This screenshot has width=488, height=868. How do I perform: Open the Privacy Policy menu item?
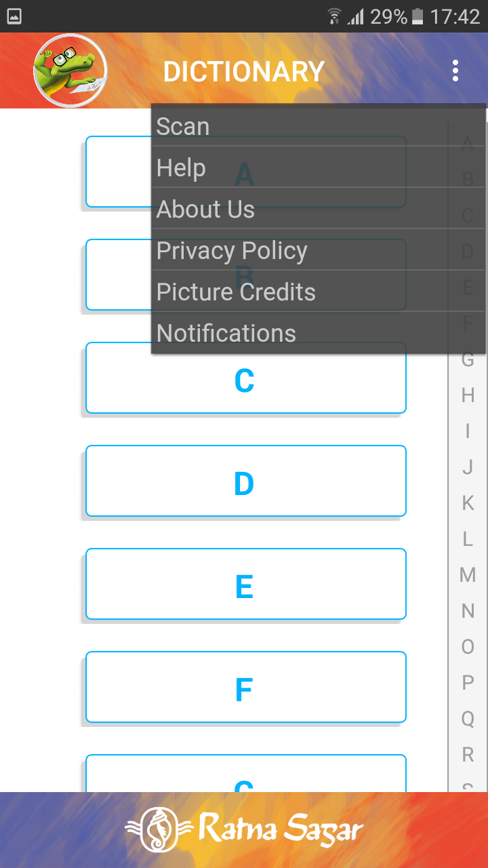coord(319,250)
